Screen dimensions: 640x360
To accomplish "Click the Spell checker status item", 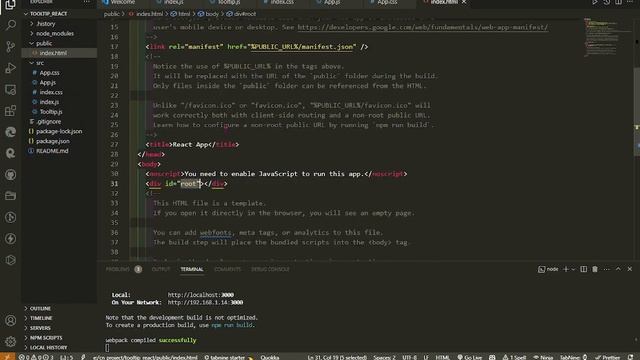I will [x=514, y=357].
